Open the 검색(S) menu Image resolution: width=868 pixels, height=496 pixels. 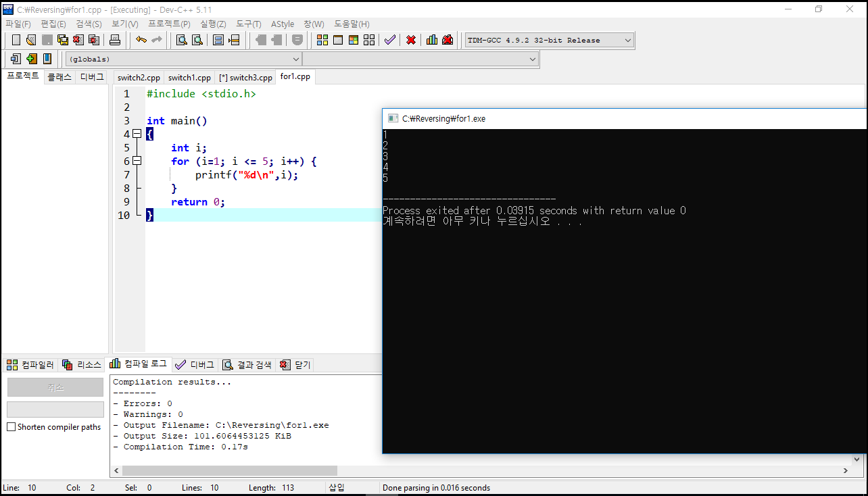pyautogui.click(x=89, y=24)
